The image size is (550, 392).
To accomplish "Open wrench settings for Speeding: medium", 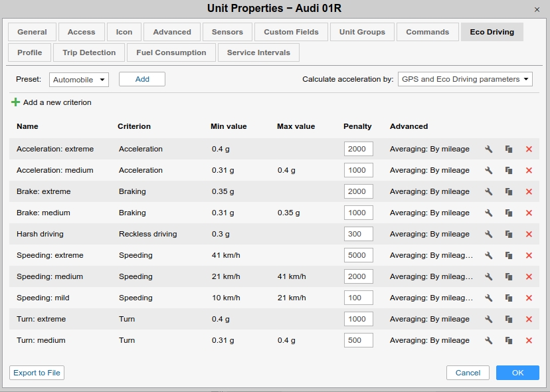I will pyautogui.click(x=488, y=276).
